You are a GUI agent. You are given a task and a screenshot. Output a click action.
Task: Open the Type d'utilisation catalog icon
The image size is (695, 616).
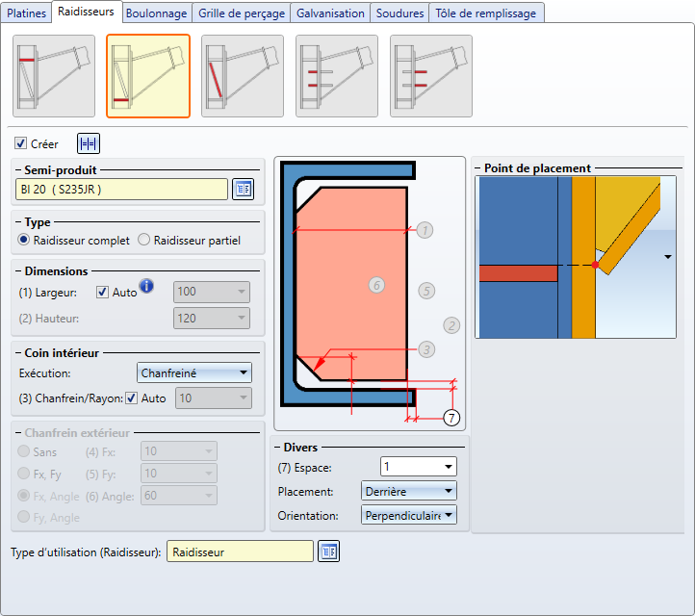(x=329, y=552)
